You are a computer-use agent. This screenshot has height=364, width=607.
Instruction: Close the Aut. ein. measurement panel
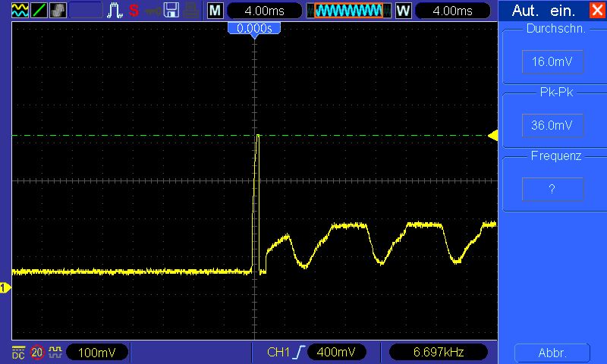(597, 10)
